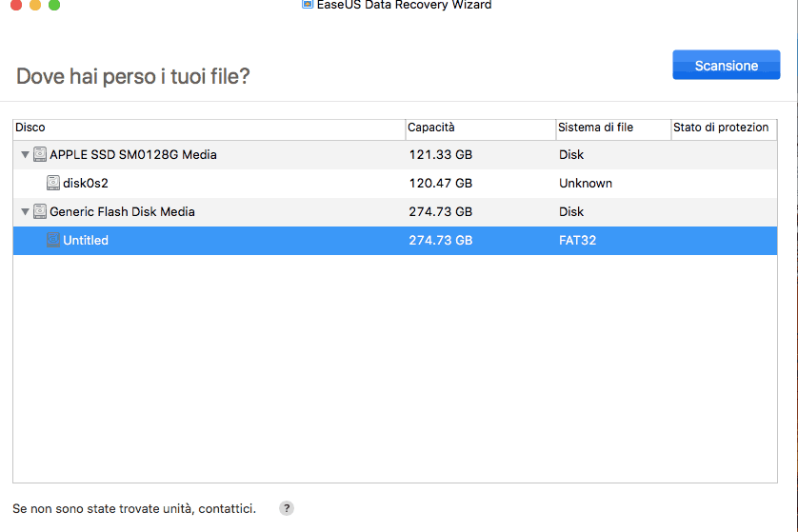Click the Untitled volume icon
The height and width of the screenshot is (532, 798).
(53, 240)
